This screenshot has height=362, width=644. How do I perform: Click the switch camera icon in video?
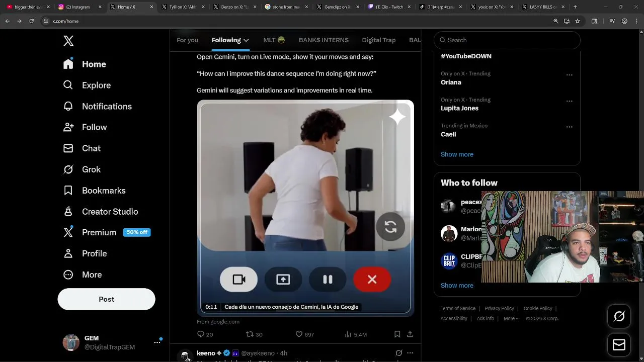390,227
